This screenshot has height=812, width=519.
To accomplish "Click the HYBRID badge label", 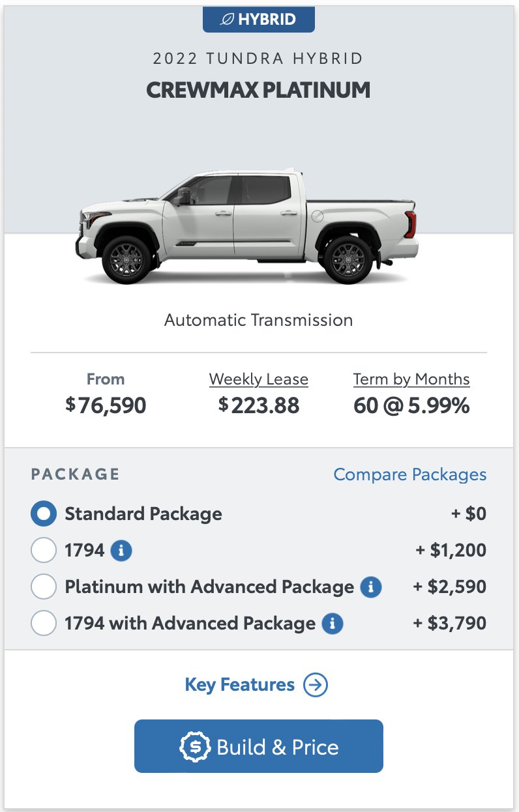I will click(259, 20).
